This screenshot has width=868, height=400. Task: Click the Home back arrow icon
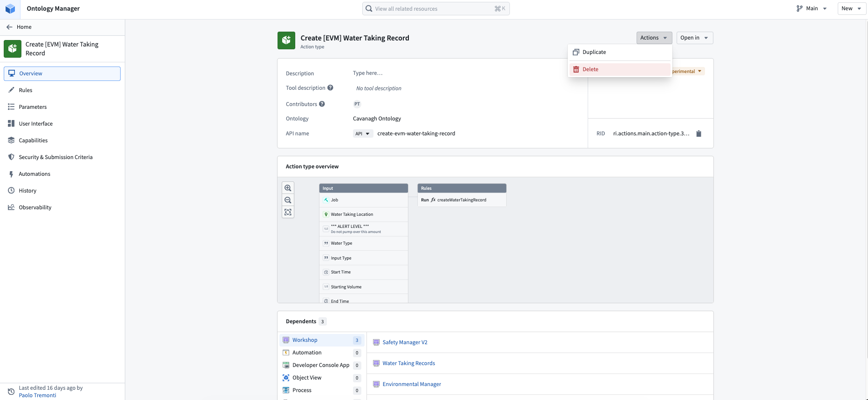[x=9, y=27]
